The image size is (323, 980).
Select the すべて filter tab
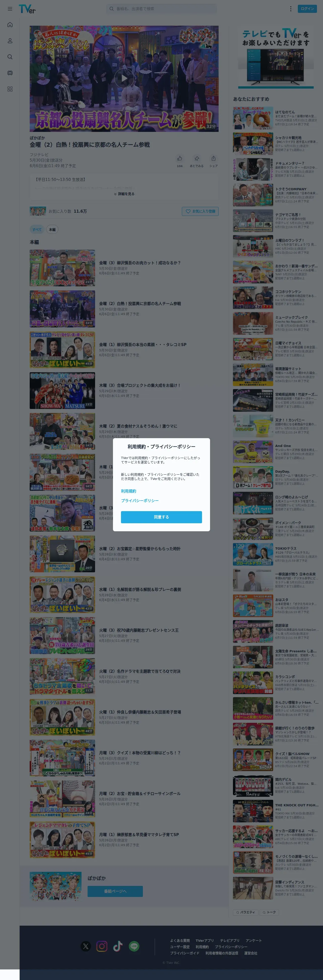[x=37, y=230]
